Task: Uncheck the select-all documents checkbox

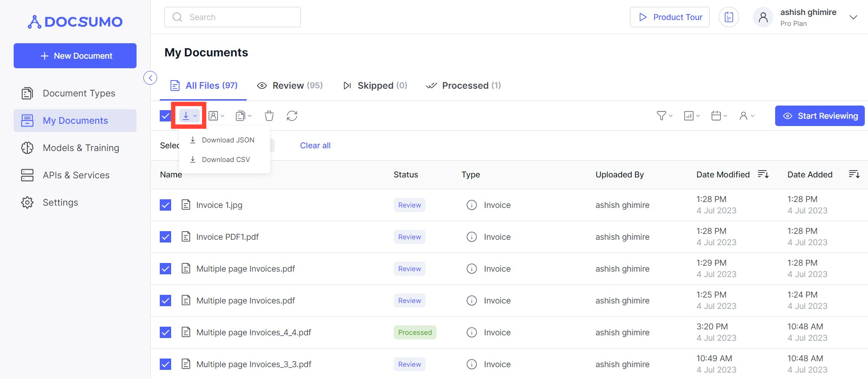Action: [165, 116]
